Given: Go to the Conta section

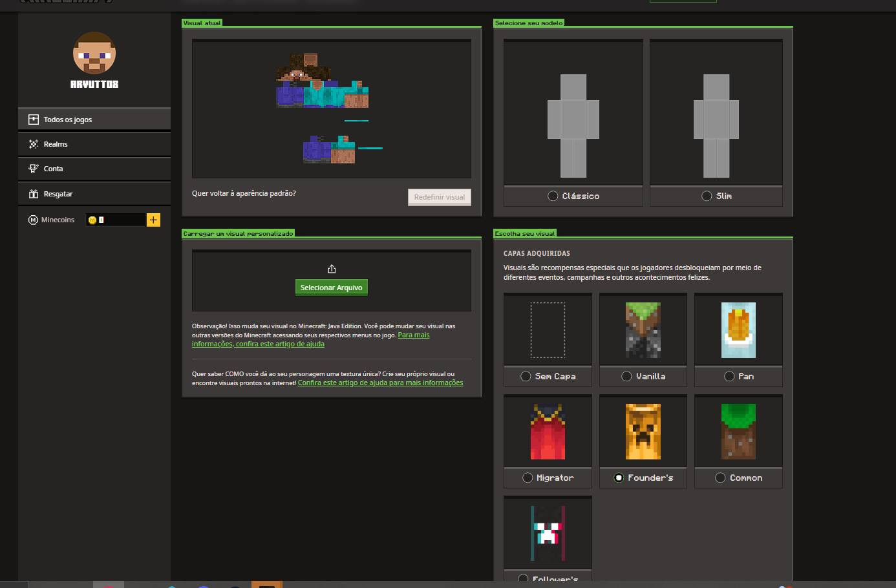Looking at the screenshot, I should click(94, 169).
